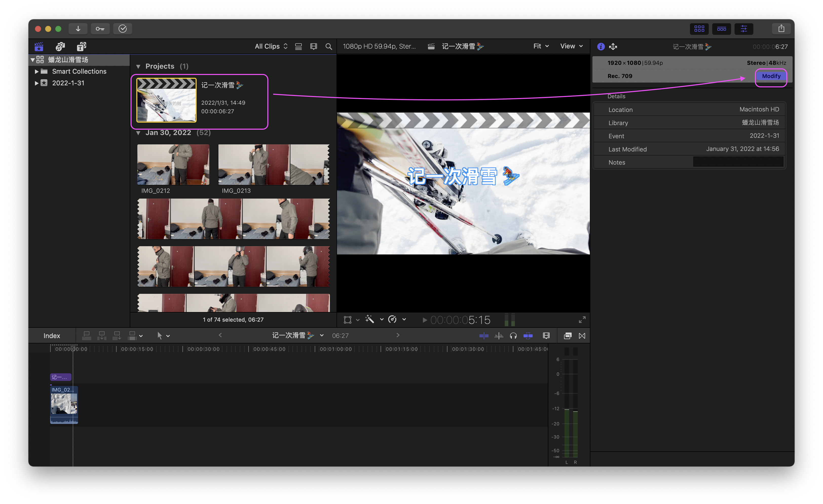
Task: Click the Share export icon
Action: tap(781, 29)
